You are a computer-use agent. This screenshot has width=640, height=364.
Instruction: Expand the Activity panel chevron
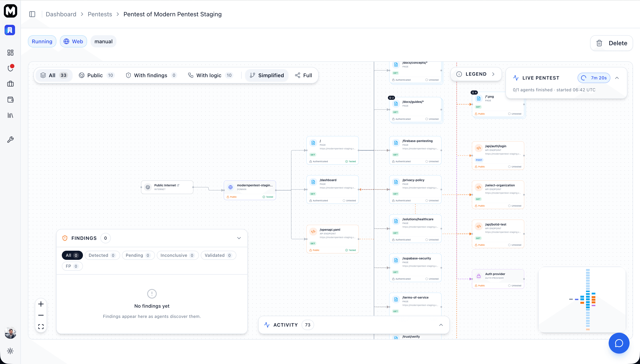(441, 325)
